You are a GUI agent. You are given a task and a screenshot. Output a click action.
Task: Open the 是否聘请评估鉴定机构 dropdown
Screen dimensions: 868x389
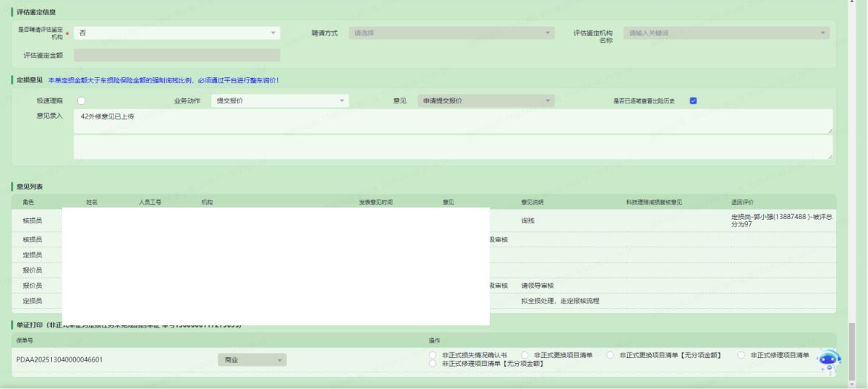(176, 33)
